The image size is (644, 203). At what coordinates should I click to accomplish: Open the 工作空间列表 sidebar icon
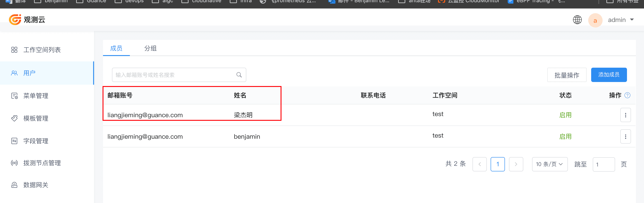pos(14,50)
